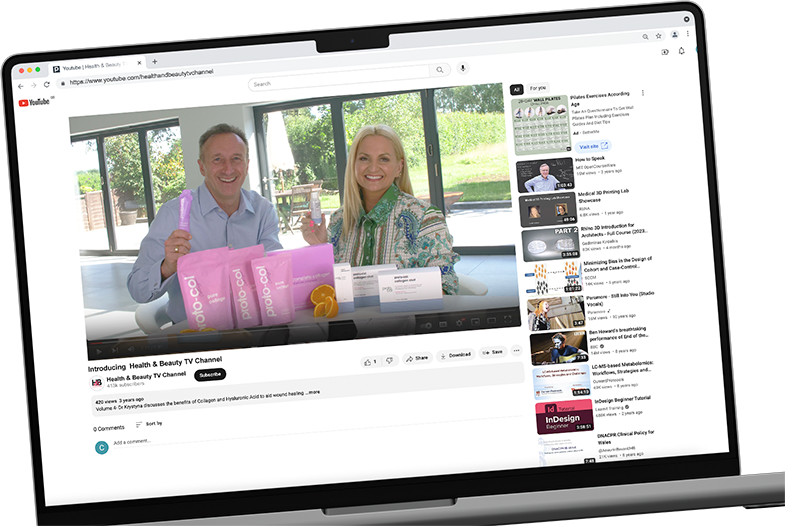The width and height of the screenshot is (785, 526).
Task: Toggle the autoplay switch in player
Action: tap(427, 325)
